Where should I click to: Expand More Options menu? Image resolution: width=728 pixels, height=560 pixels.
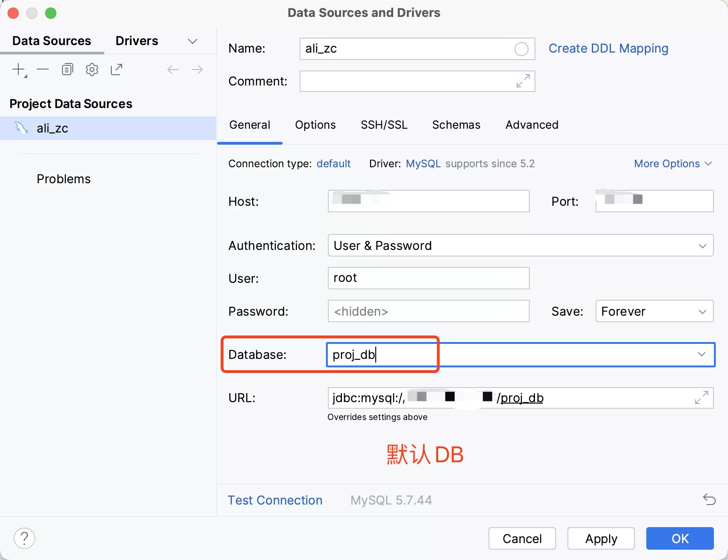pos(673,163)
